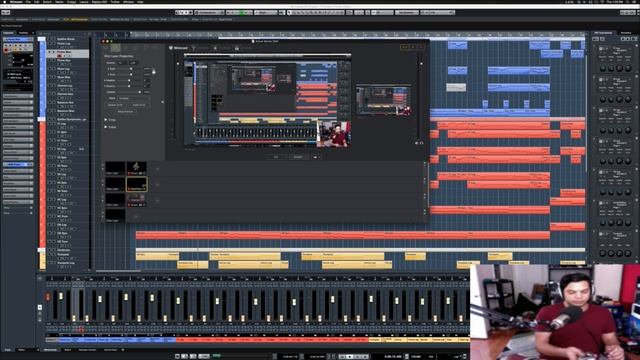
Task: Click the red fader on first mixer channel
Action: point(48,297)
